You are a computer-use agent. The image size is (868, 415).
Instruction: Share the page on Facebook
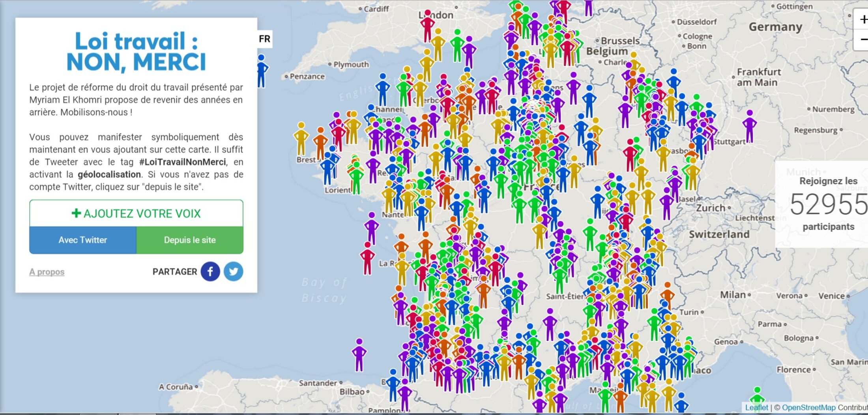[210, 271]
